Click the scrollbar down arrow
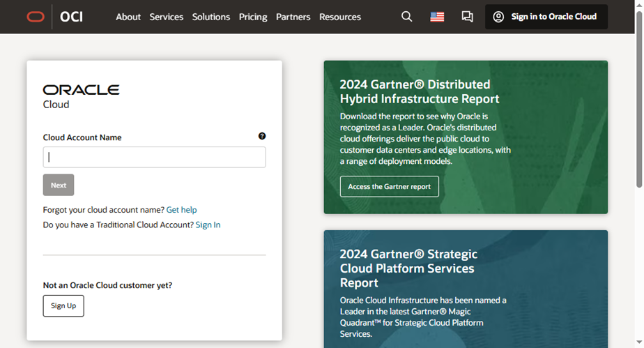The height and width of the screenshot is (348, 644). point(639,342)
